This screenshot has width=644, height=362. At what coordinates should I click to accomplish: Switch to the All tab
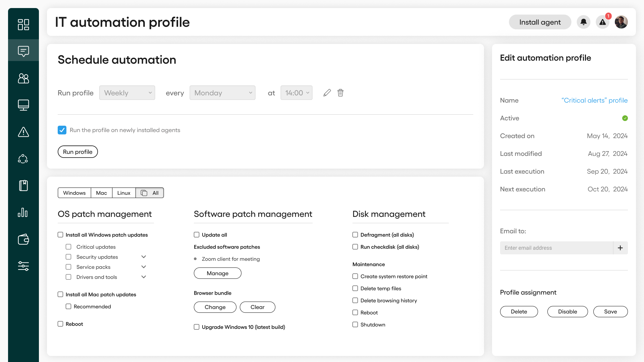click(150, 193)
